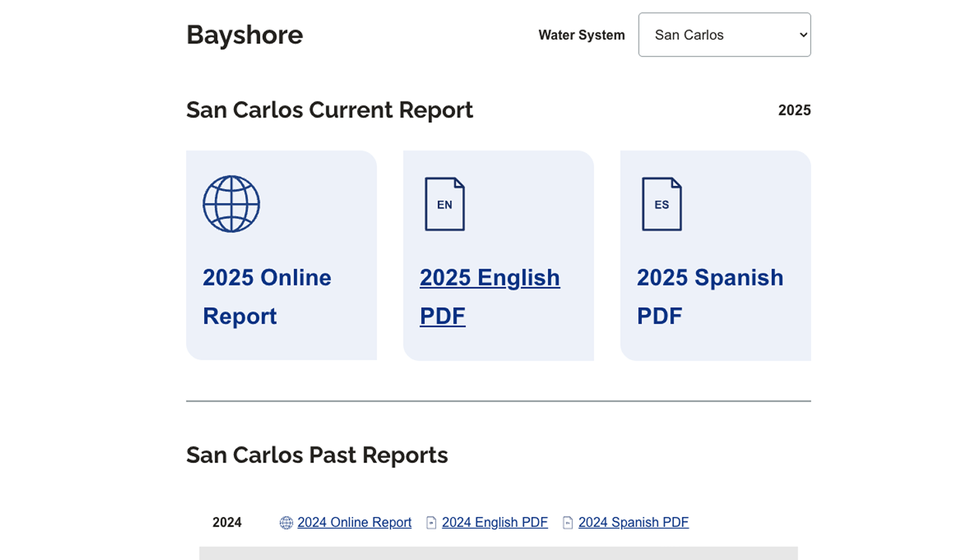Open the 2025 Online Report link
The width and height of the screenshot is (980, 560).
(267, 297)
